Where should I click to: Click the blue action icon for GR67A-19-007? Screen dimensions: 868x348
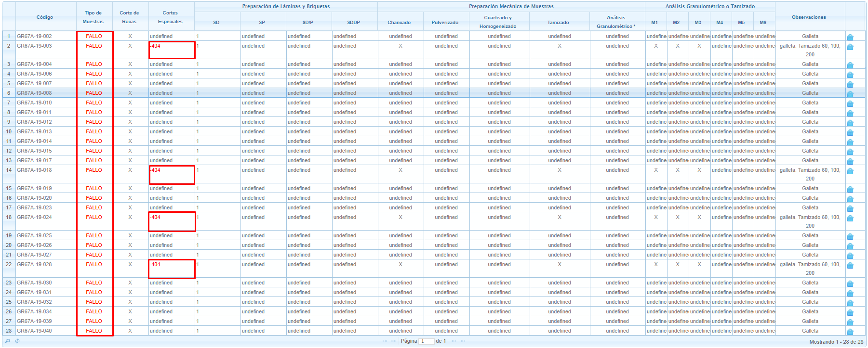[x=850, y=84]
